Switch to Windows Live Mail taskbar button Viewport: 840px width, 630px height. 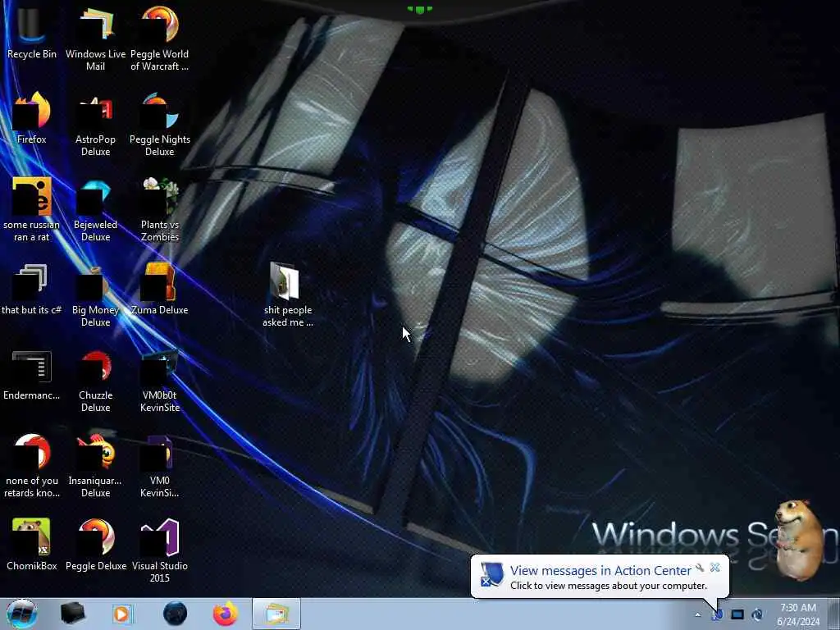(276, 614)
